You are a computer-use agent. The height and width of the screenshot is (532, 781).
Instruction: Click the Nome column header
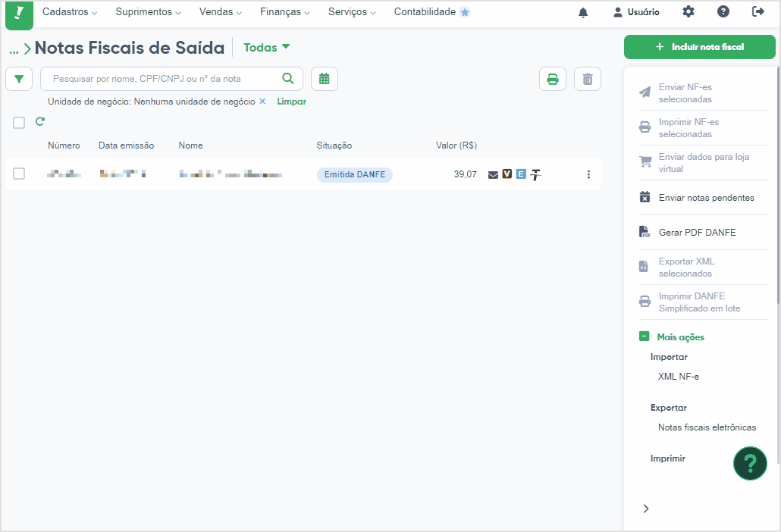(x=190, y=146)
